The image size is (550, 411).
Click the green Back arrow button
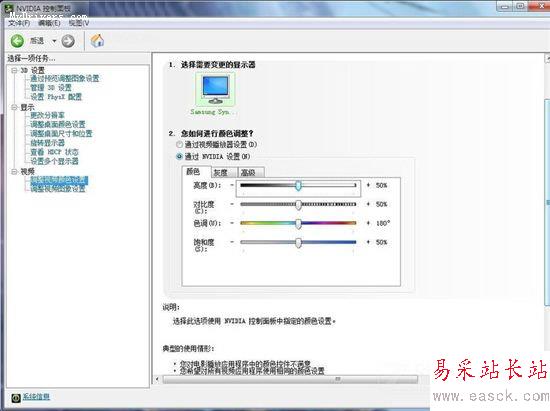click(x=17, y=41)
